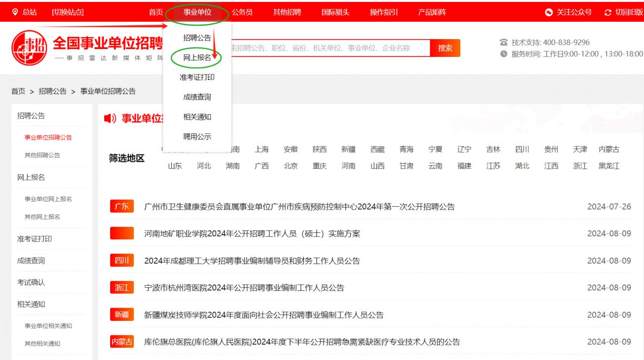Click the red gradient badge before 河南地矿职业学院
Screen dimensions: 644x360
(x=121, y=233)
